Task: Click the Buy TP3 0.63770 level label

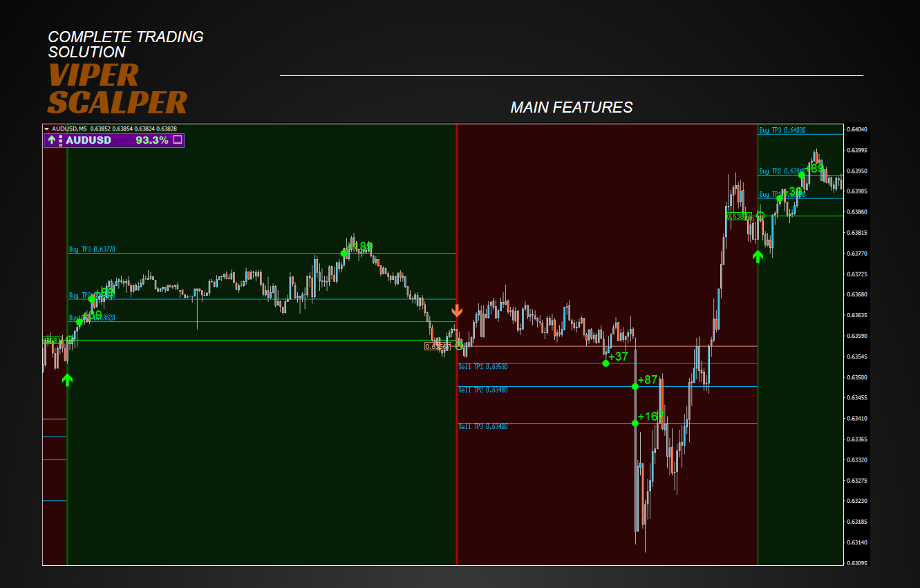Action: (92, 249)
